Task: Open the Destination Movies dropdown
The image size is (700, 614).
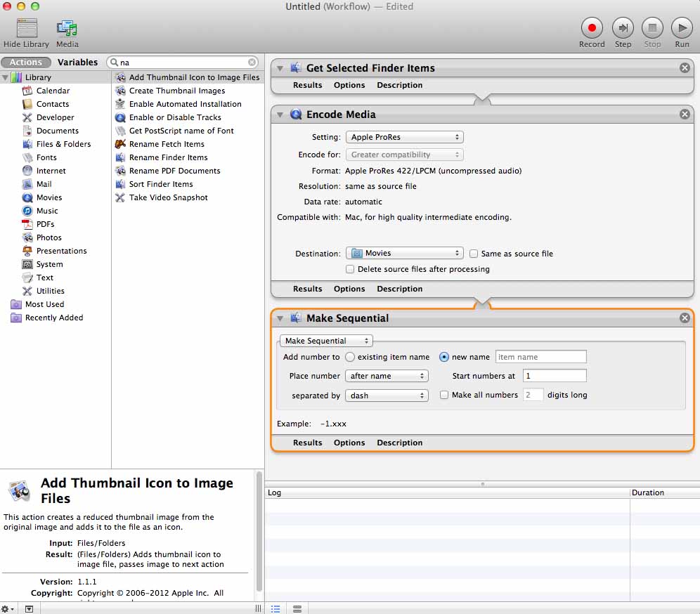Action: click(x=405, y=253)
